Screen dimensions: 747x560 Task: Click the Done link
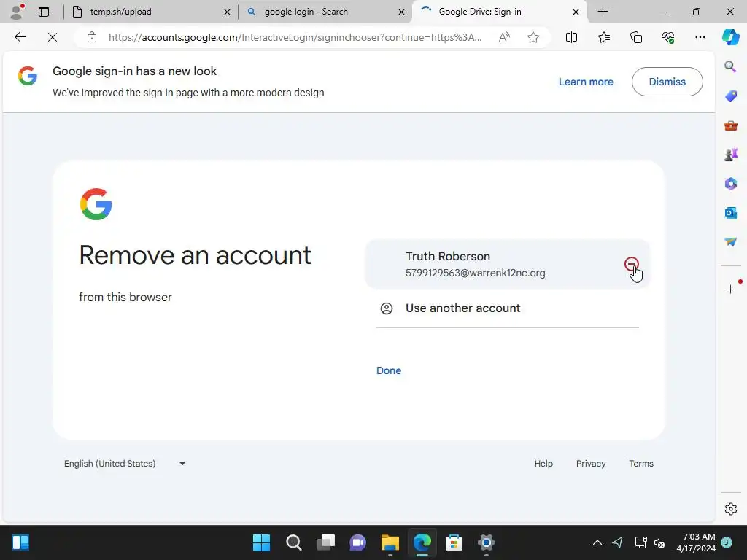(x=389, y=370)
